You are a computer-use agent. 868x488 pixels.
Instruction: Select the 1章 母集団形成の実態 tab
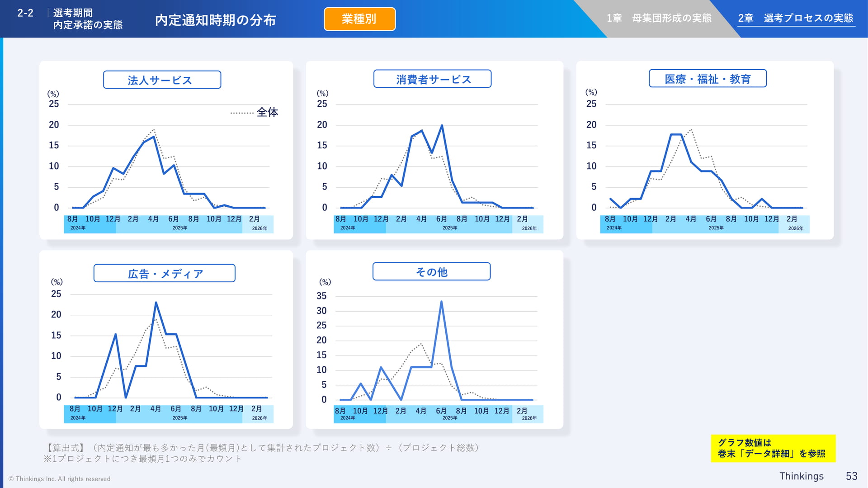(659, 18)
